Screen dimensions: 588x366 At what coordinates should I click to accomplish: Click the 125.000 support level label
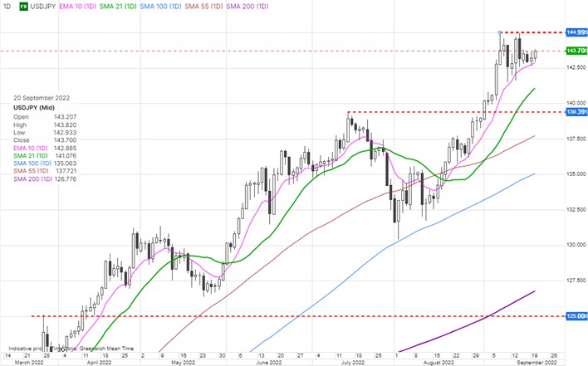[576, 316]
